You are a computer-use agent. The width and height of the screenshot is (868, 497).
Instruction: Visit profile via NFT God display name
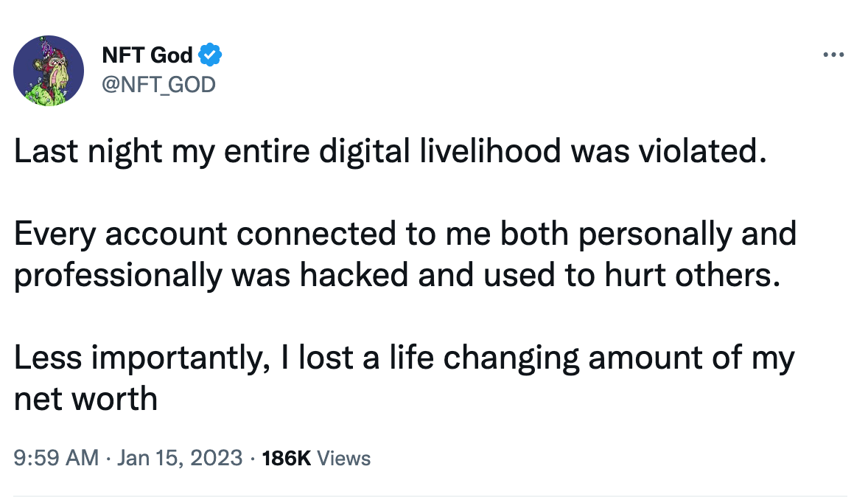pyautogui.click(x=147, y=55)
